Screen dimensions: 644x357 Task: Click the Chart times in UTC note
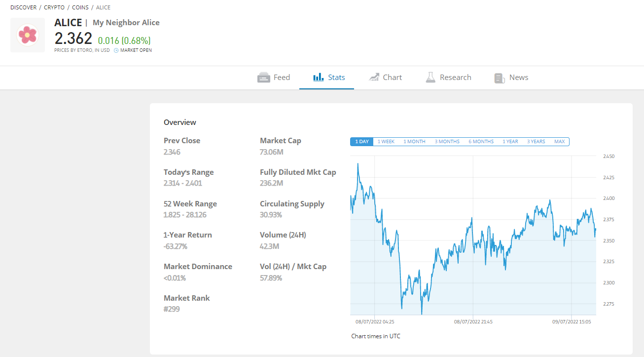[x=376, y=336]
